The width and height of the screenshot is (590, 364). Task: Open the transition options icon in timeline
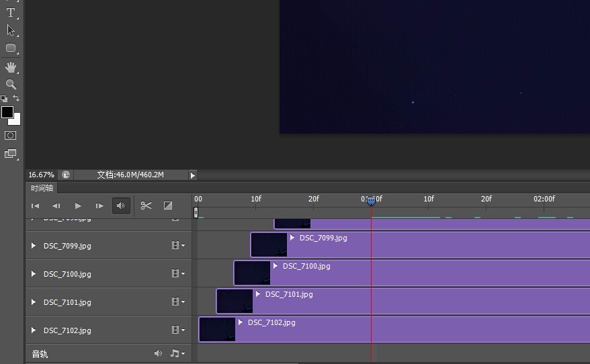(168, 206)
